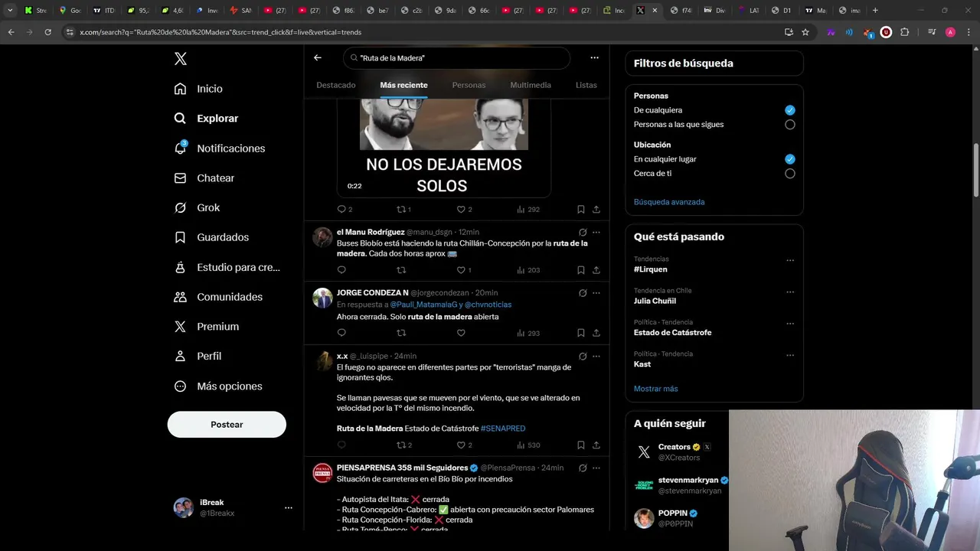Open Búsqueda avanzada link
The width and height of the screenshot is (980, 551).
tap(669, 202)
